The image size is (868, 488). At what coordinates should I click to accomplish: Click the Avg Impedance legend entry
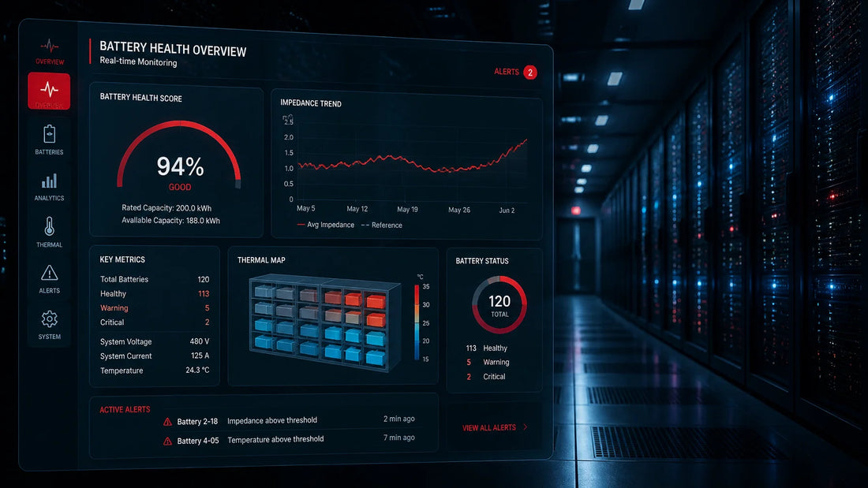pyautogui.click(x=325, y=225)
